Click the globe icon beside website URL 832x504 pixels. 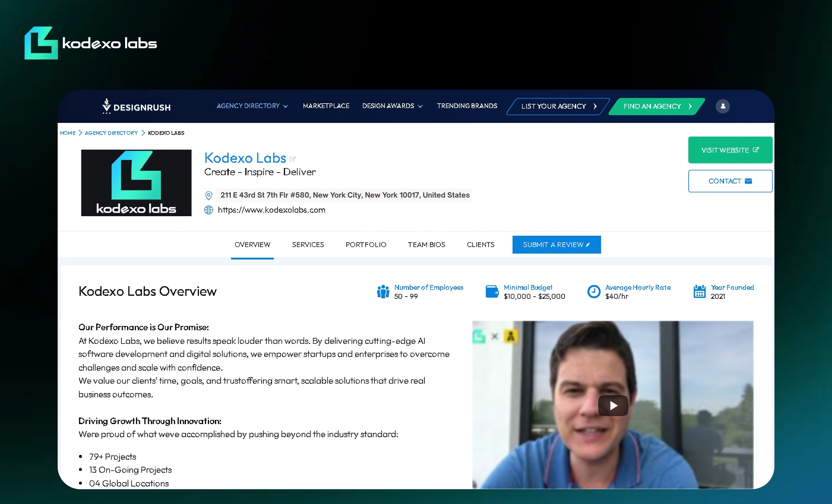tap(209, 210)
